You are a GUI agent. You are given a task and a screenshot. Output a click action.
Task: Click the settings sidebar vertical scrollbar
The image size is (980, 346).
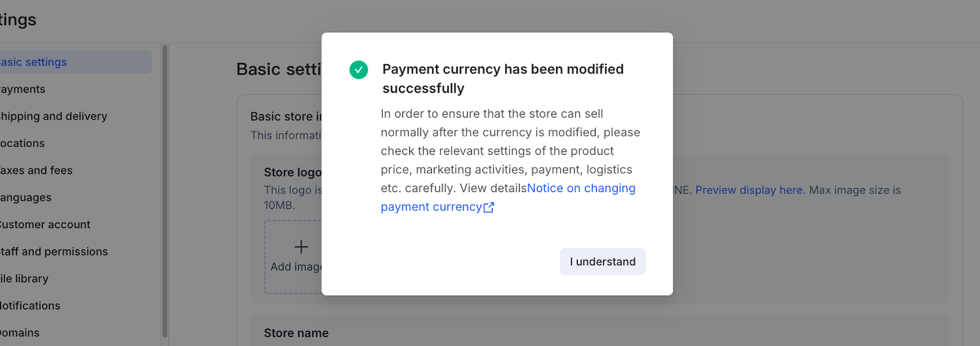(165, 191)
